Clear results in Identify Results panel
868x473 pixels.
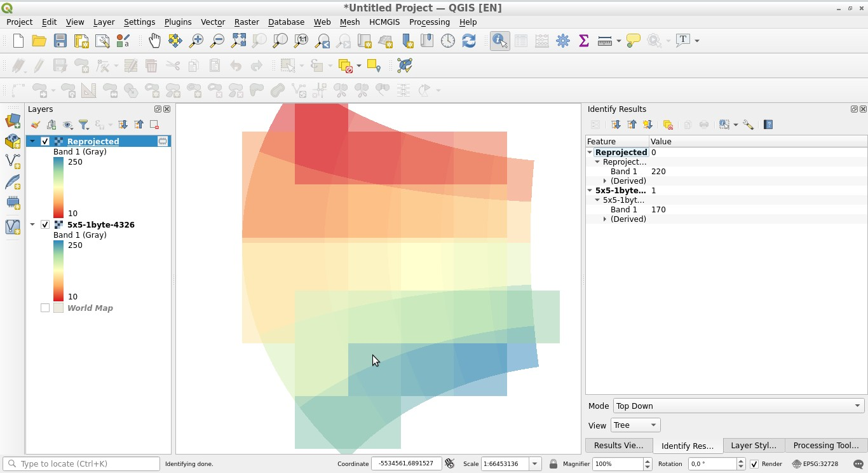(x=668, y=125)
